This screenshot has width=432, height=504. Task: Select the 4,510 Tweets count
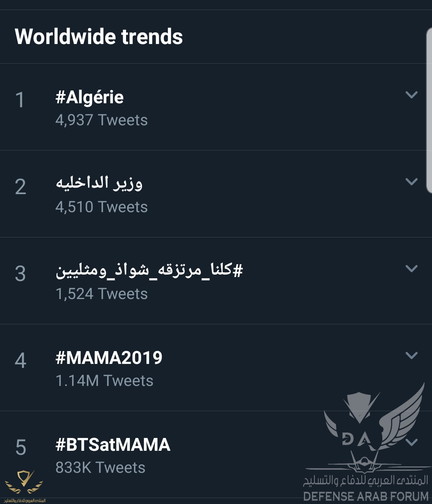click(x=102, y=207)
